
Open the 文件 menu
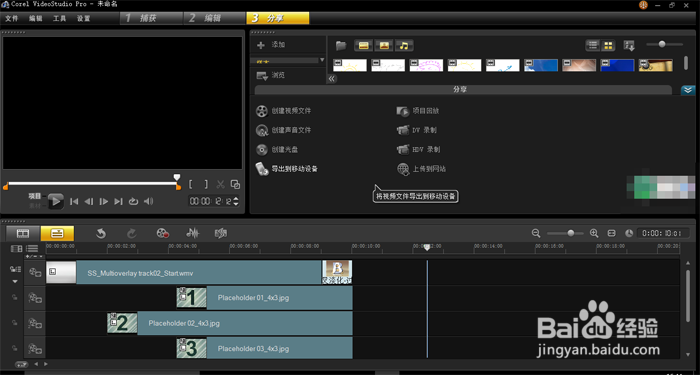(x=12, y=18)
